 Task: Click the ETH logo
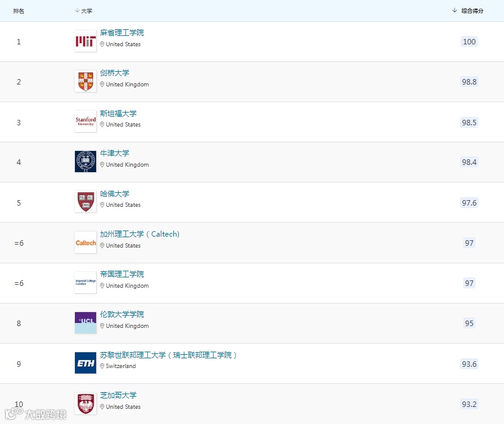point(85,363)
